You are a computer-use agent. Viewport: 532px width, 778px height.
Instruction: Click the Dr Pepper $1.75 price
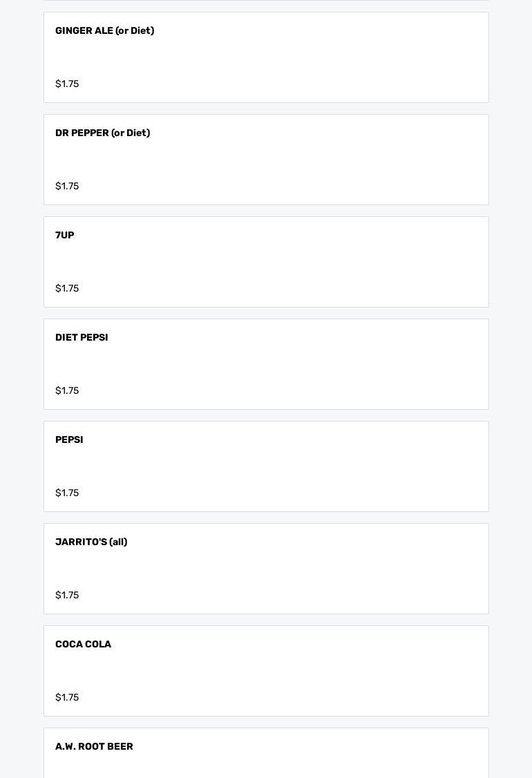(67, 187)
